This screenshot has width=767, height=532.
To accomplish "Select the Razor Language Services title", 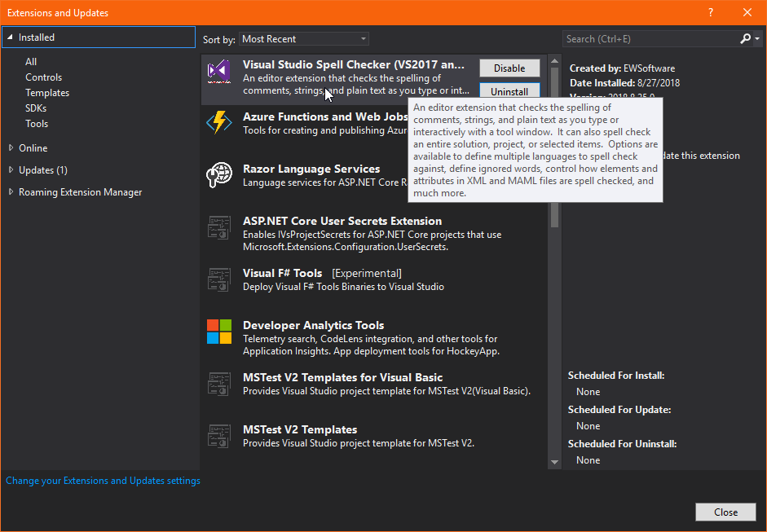I will point(311,169).
